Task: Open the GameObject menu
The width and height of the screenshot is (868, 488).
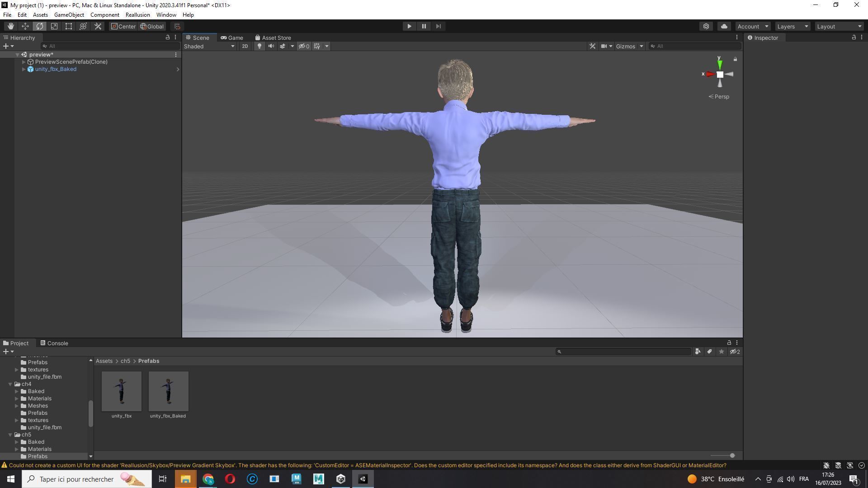Action: pyautogui.click(x=69, y=15)
